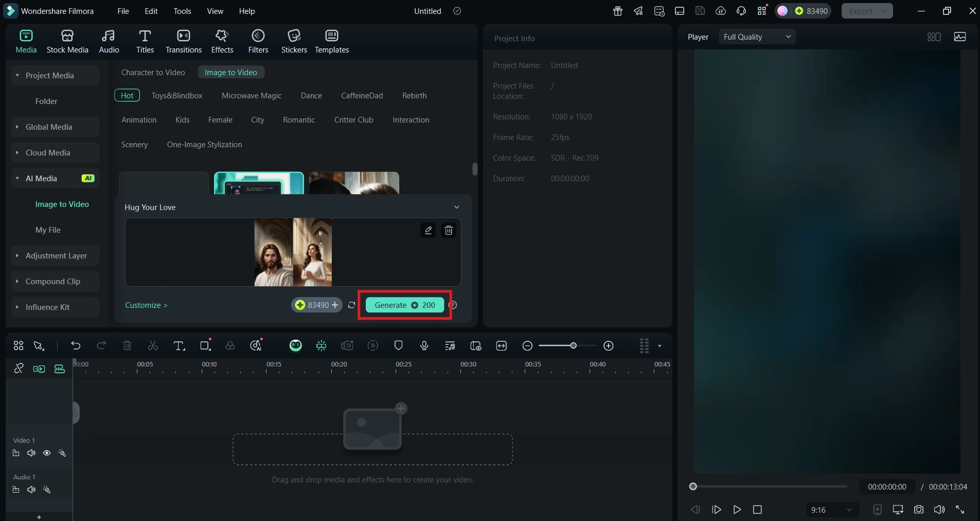This screenshot has width=980, height=521.
Task: Select the Hot category
Action: (x=127, y=95)
